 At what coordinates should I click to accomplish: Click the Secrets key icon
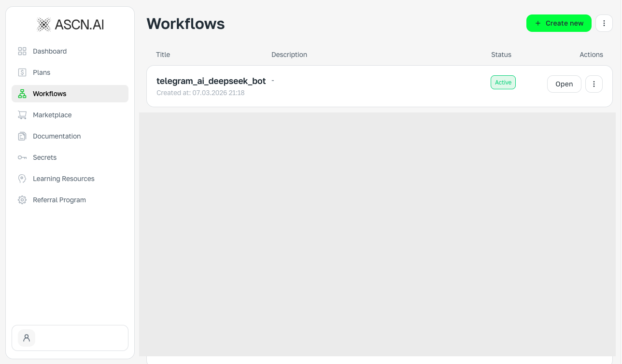coord(22,157)
